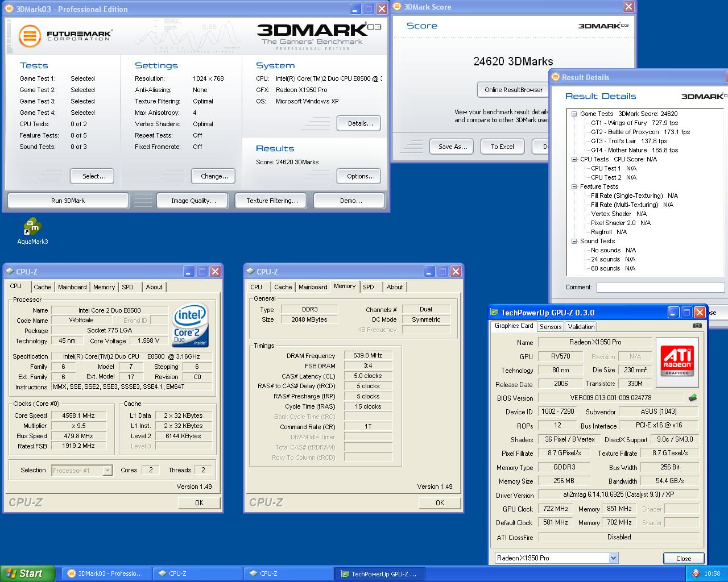Select the GT3 - Troll's Lair result
This screenshot has width=728, height=582.
tap(629, 141)
